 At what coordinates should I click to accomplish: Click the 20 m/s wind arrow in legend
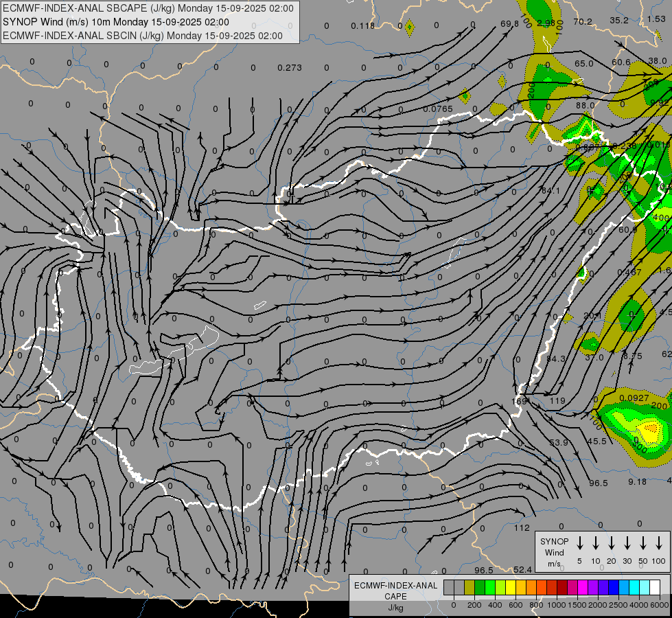pyautogui.click(x=612, y=543)
